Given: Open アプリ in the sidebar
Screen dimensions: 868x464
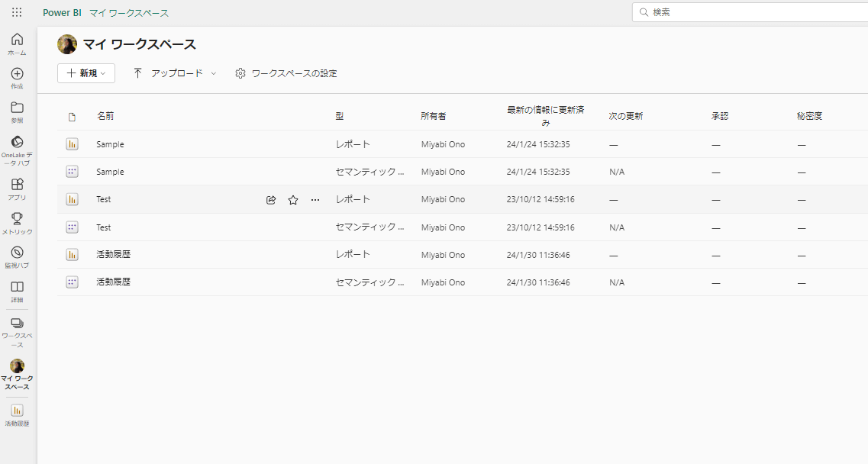Looking at the screenshot, I should point(17,189).
